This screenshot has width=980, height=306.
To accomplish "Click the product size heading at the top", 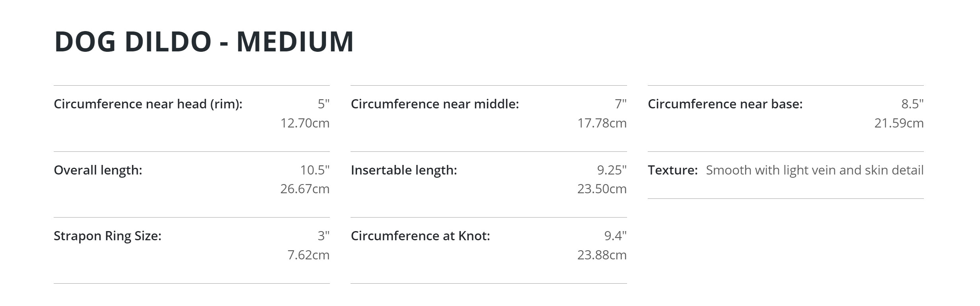I will [204, 41].
